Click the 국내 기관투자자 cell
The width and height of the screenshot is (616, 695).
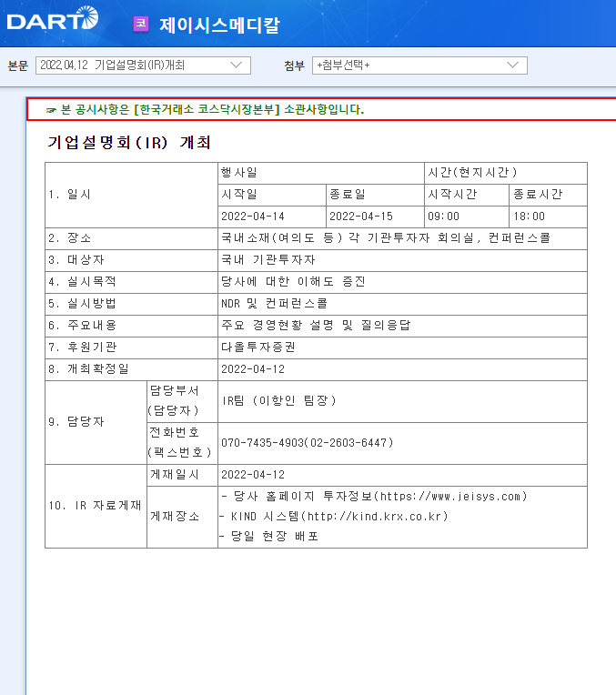click(x=403, y=260)
